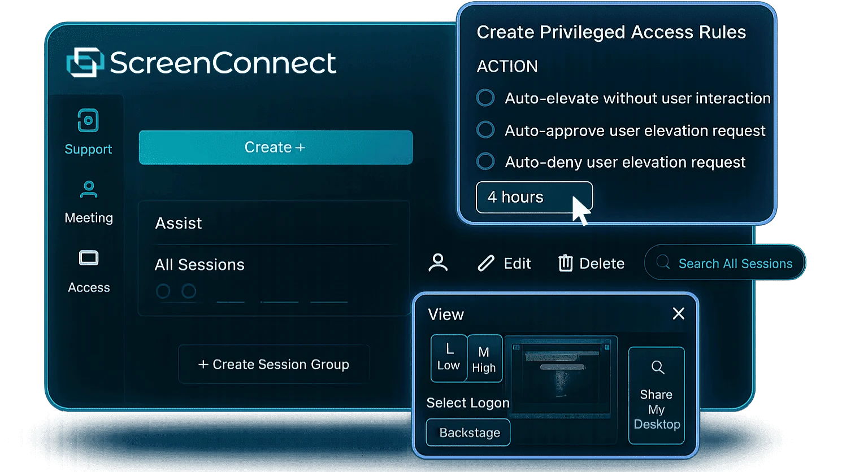Click the Create + button
The height and width of the screenshot is (472, 868).
tap(276, 147)
